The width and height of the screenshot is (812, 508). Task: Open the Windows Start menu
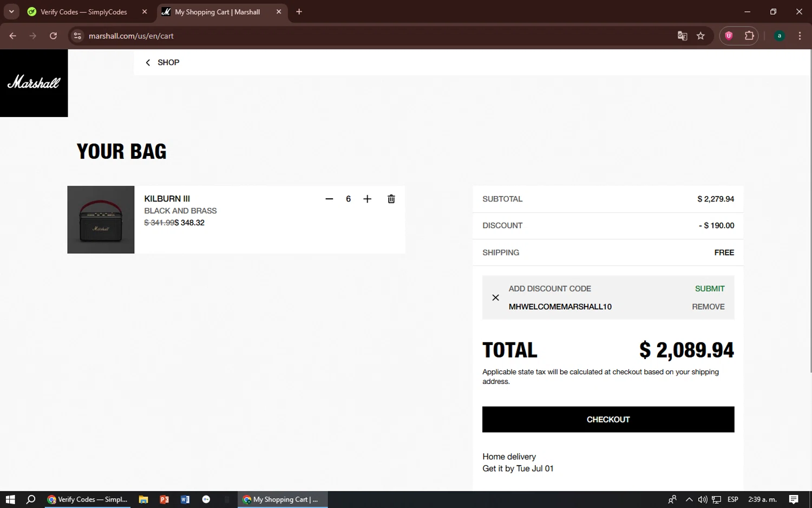click(10, 499)
